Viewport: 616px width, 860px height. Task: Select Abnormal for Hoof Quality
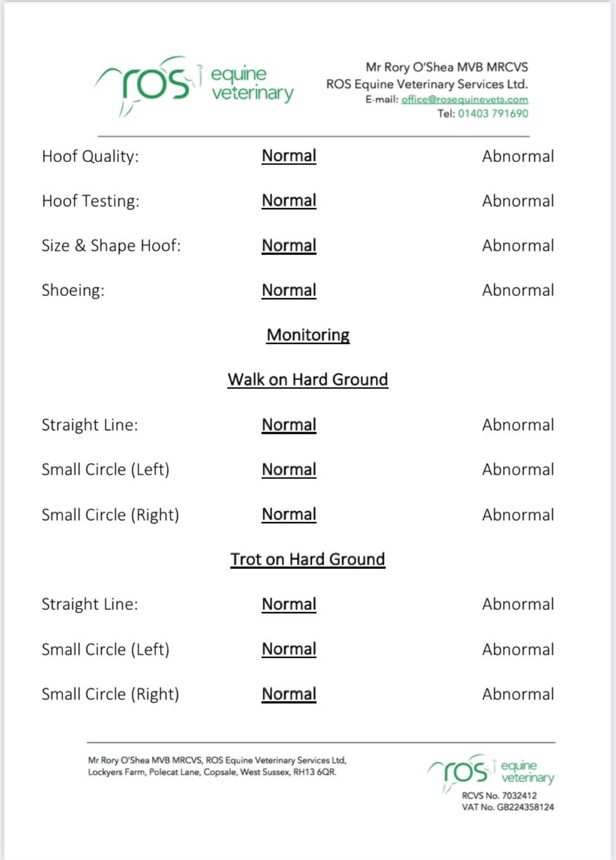pos(518,156)
